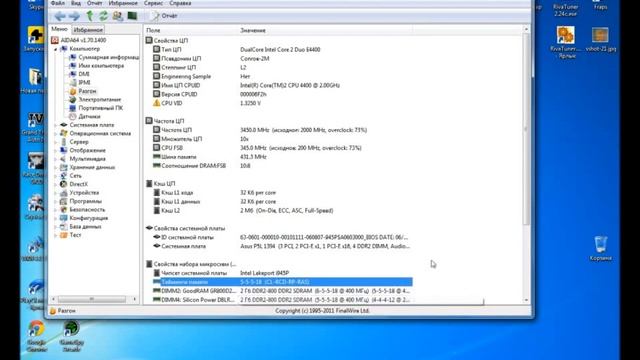Open the Справка menu
Viewport: 640px width, 360px height.
180,3
